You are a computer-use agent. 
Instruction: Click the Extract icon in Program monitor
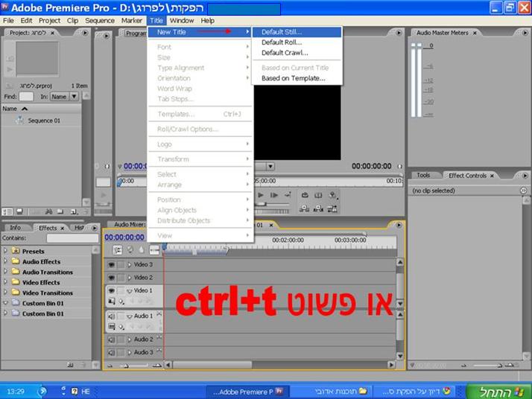click(x=318, y=208)
